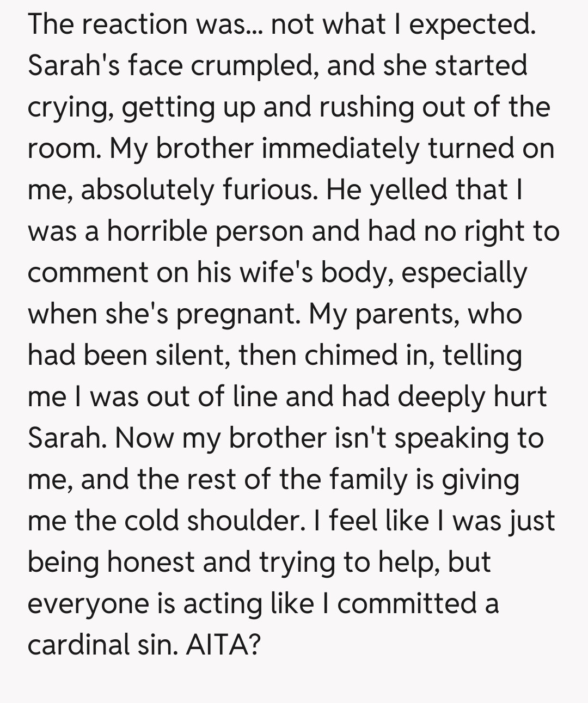Screen dimensions: 588x703
Task: Click the word "horrible"
Action: coord(157,231)
